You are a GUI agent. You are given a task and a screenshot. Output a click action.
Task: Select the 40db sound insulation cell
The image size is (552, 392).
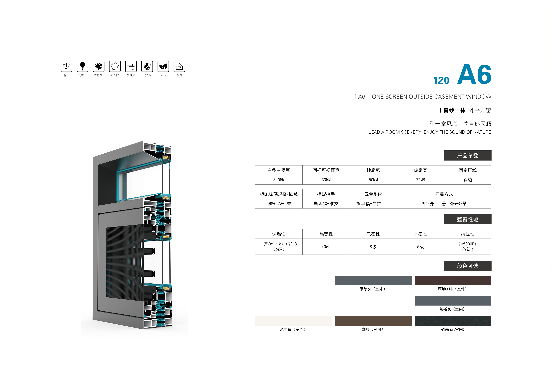pyautogui.click(x=326, y=247)
